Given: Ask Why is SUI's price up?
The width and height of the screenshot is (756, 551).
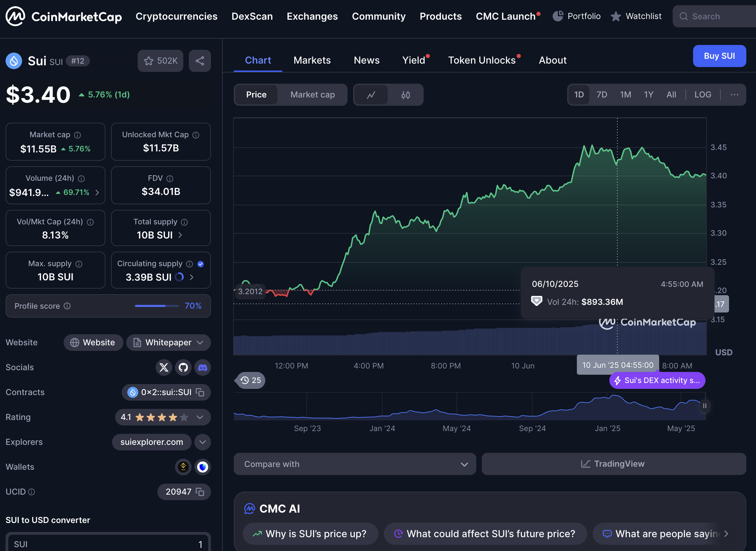Looking at the screenshot, I should pos(310,534).
